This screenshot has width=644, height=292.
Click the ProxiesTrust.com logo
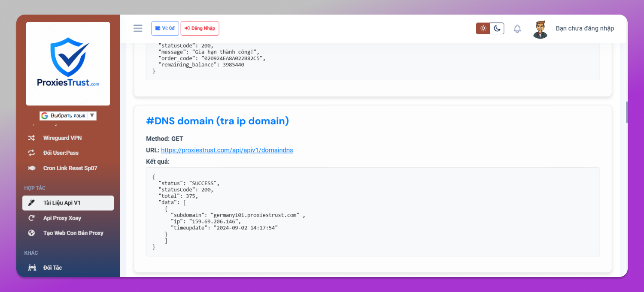tap(68, 63)
